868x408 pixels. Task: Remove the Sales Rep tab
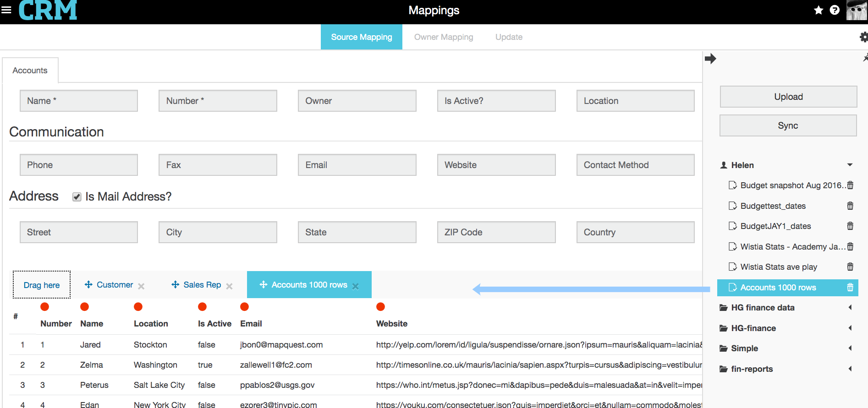point(229,286)
